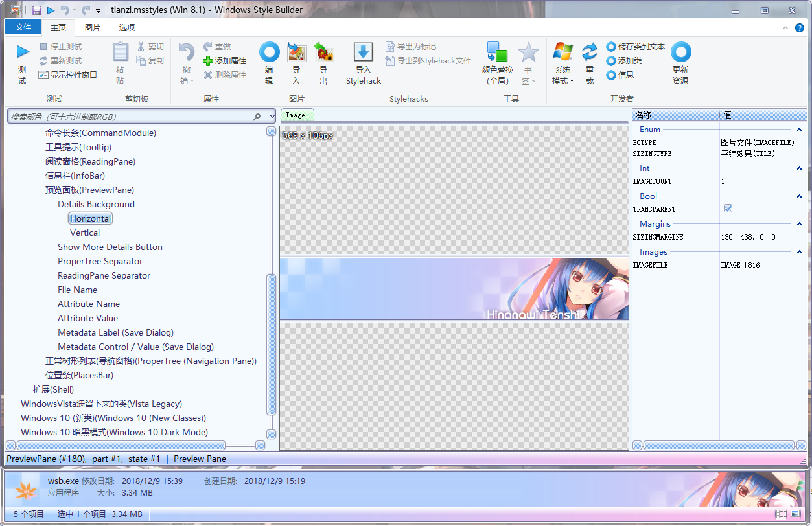
Task: Click the Edit (编辑) image icon
Action: pyautogui.click(x=269, y=53)
